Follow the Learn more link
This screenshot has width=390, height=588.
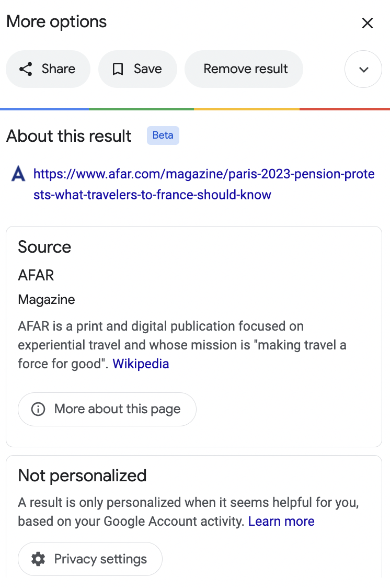pos(281,521)
